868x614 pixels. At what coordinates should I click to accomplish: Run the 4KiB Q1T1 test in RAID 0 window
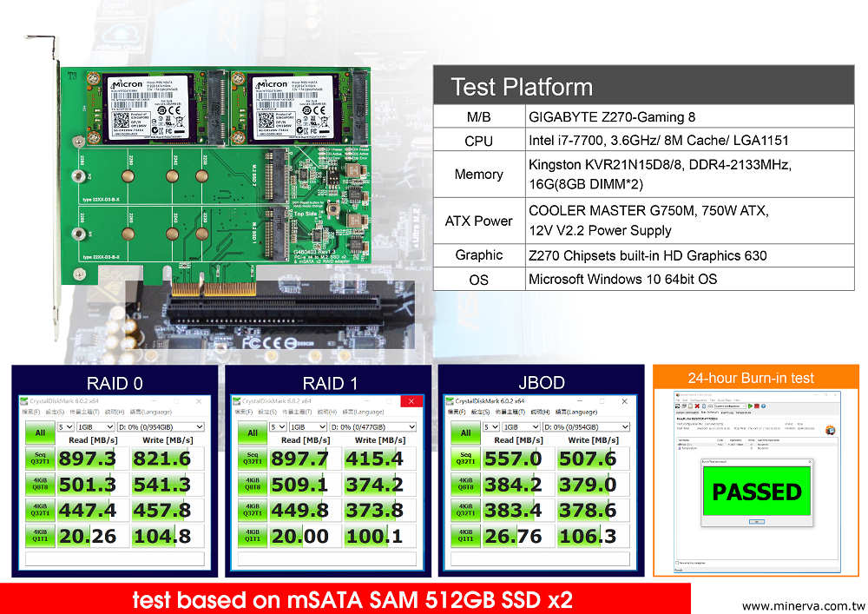(40, 536)
